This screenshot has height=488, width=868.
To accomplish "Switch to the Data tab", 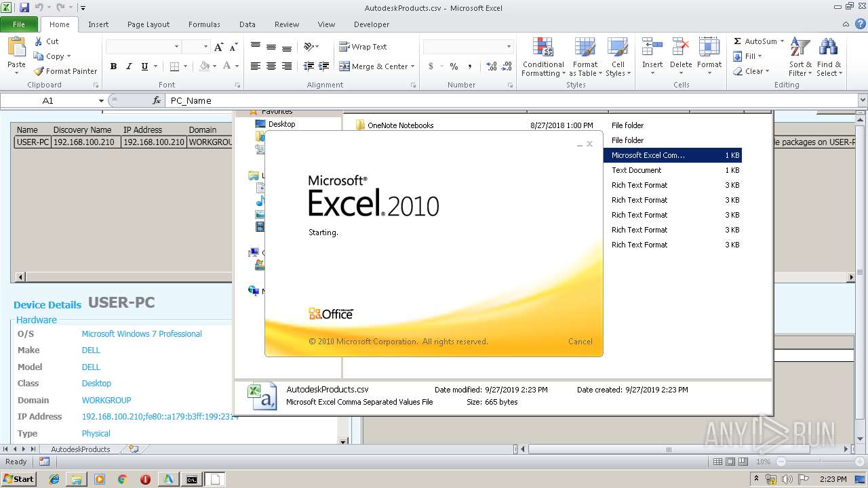I will click(248, 24).
